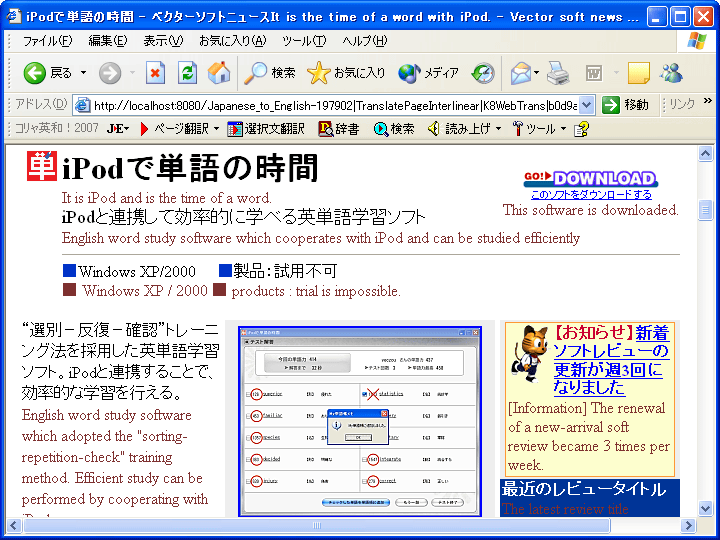Viewport: 720px width, 540px height.
Task: Open the 表示(V) menu
Action: (x=163, y=41)
